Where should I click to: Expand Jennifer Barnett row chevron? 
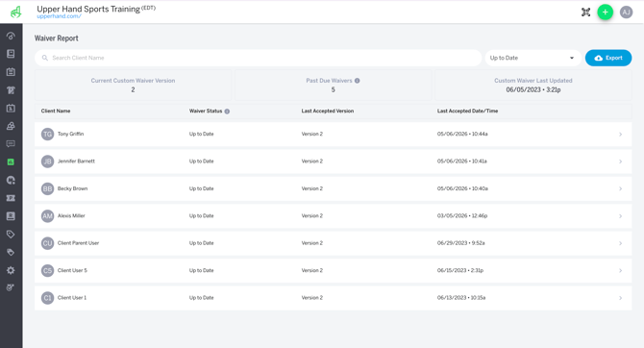pyautogui.click(x=621, y=162)
